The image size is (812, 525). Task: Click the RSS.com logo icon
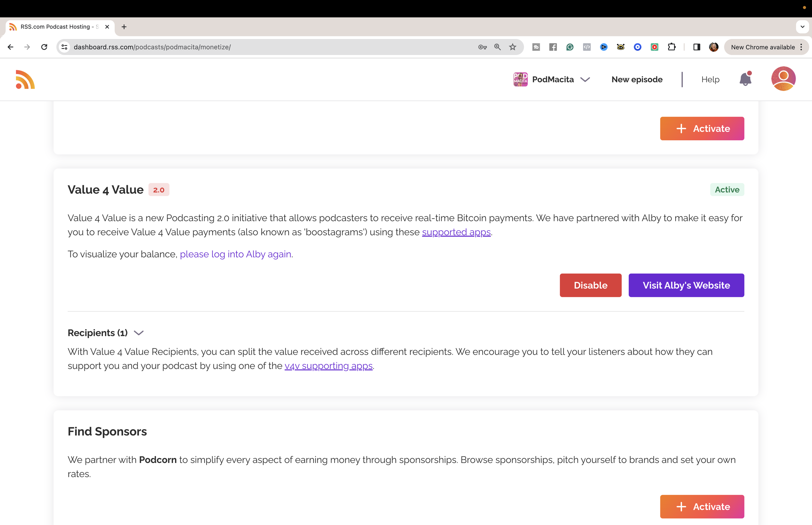pyautogui.click(x=25, y=79)
